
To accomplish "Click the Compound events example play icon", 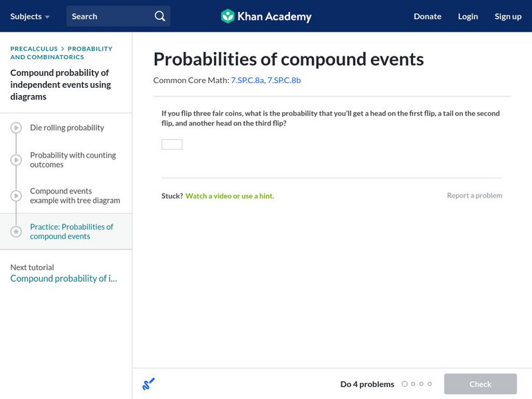I will 16,196.
